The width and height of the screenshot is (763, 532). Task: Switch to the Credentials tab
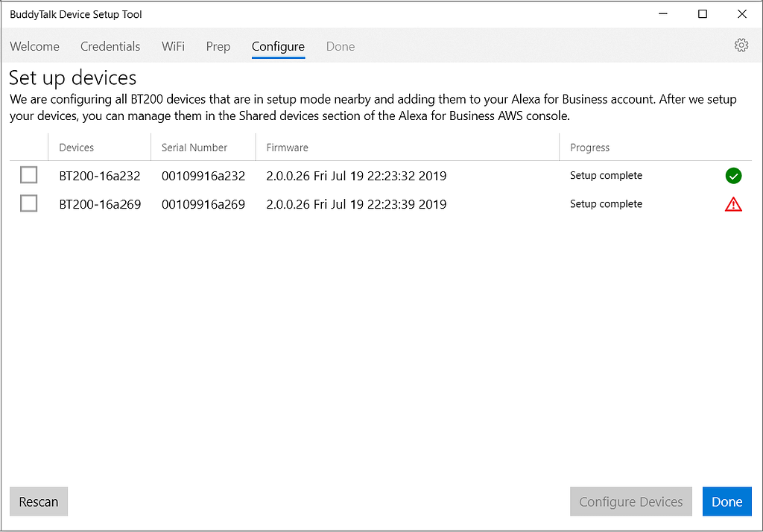point(110,46)
